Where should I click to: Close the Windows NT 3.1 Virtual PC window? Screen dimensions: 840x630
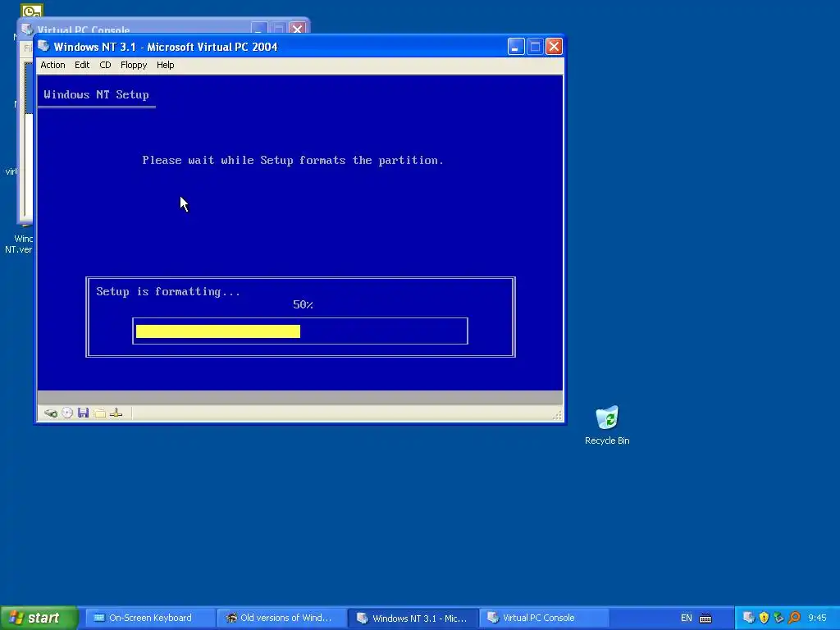pyautogui.click(x=554, y=47)
